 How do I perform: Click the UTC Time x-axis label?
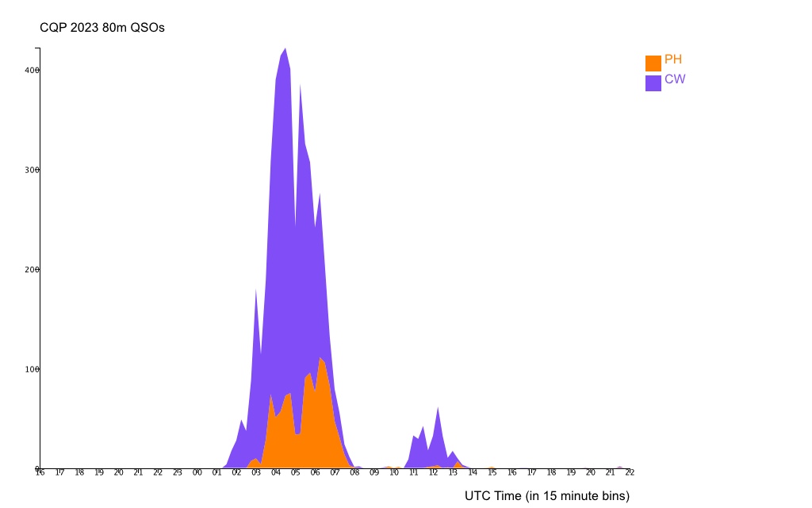[546, 496]
